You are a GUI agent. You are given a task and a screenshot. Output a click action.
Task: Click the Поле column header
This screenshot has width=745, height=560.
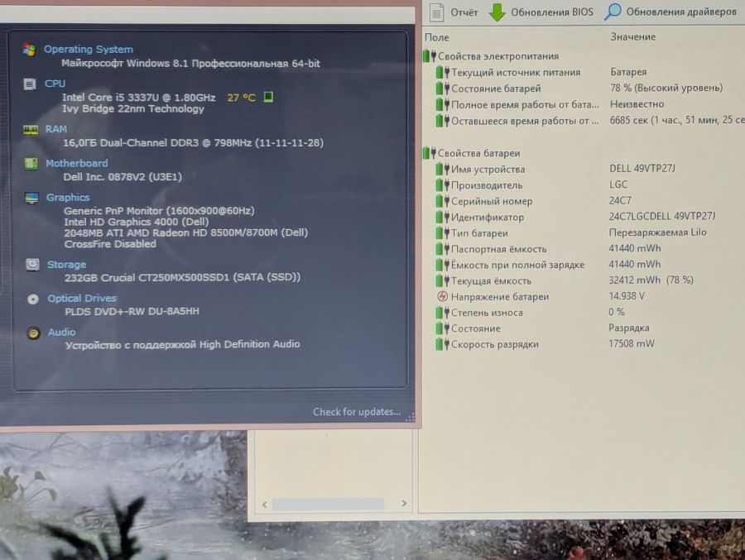coord(436,37)
